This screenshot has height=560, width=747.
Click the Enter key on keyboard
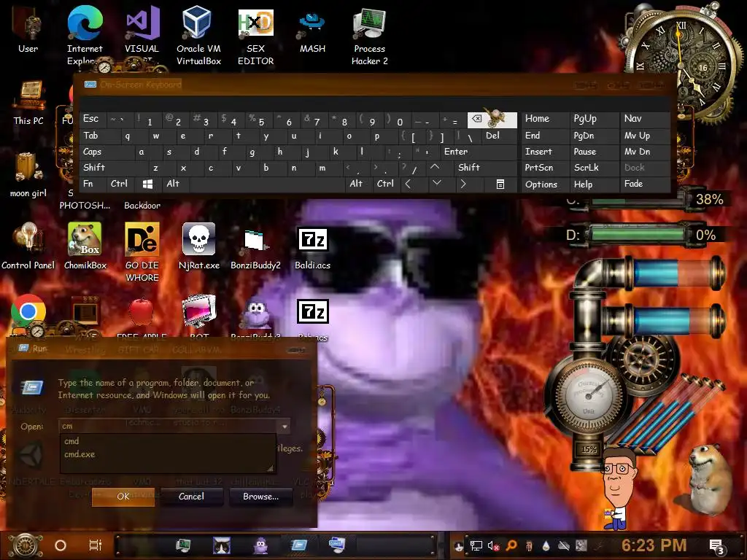pyautogui.click(x=479, y=152)
